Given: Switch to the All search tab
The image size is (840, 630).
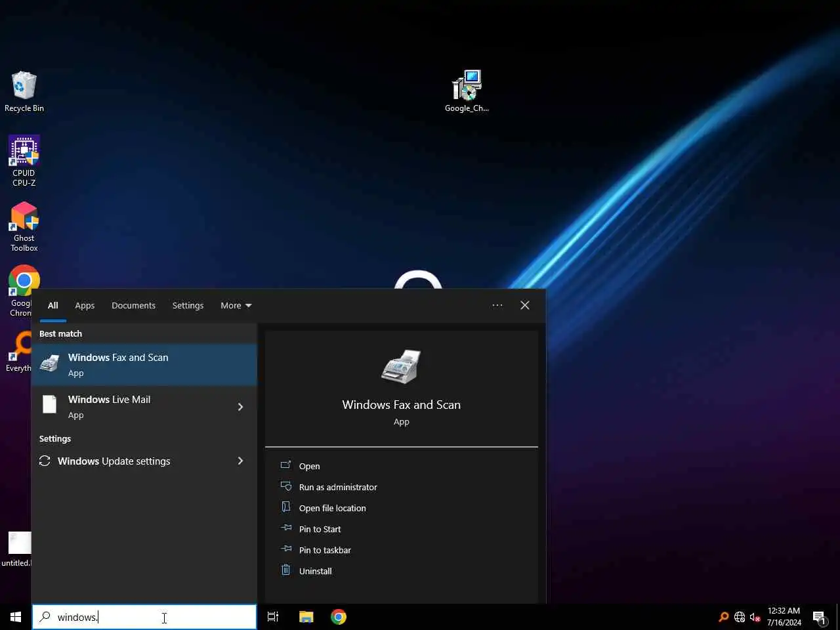Looking at the screenshot, I should (x=53, y=305).
